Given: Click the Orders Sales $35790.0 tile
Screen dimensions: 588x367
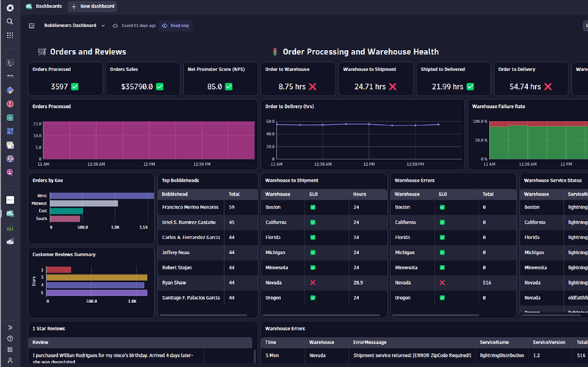Looking at the screenshot, I should pos(143,79).
